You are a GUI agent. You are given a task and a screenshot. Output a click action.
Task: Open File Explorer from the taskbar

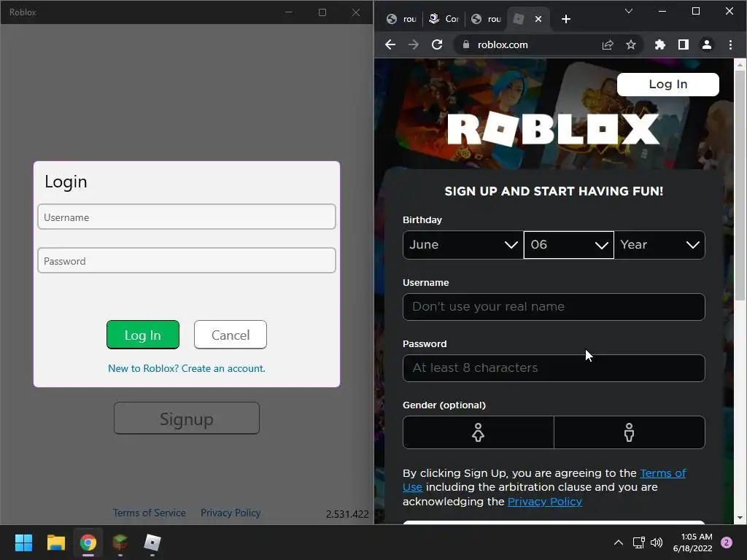pyautogui.click(x=55, y=542)
